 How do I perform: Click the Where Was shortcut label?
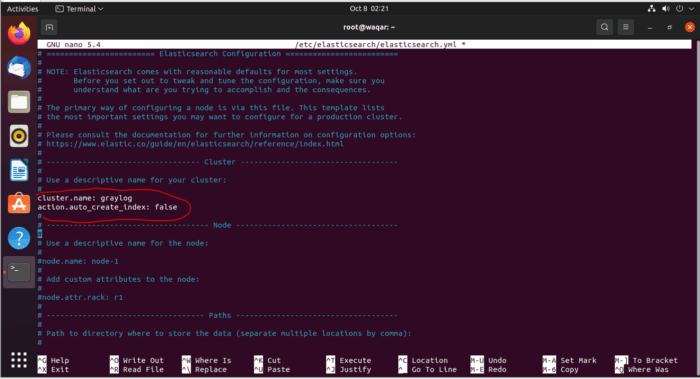tap(648, 370)
